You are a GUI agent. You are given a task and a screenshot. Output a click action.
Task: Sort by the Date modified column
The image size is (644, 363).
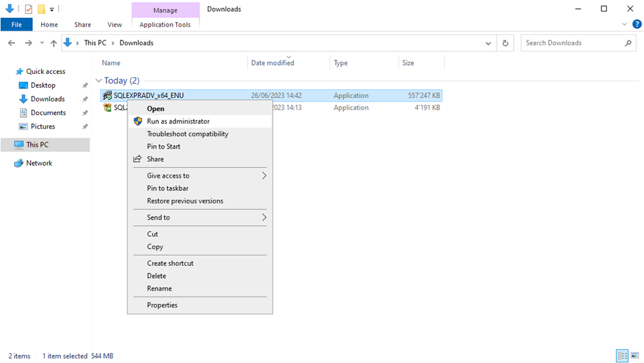272,63
